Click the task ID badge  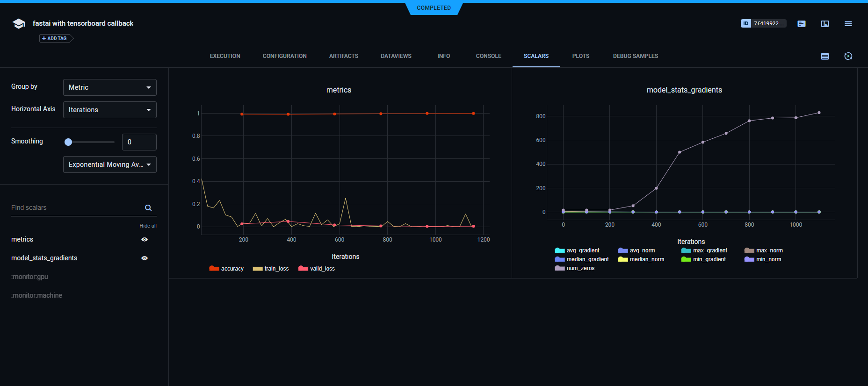point(763,23)
